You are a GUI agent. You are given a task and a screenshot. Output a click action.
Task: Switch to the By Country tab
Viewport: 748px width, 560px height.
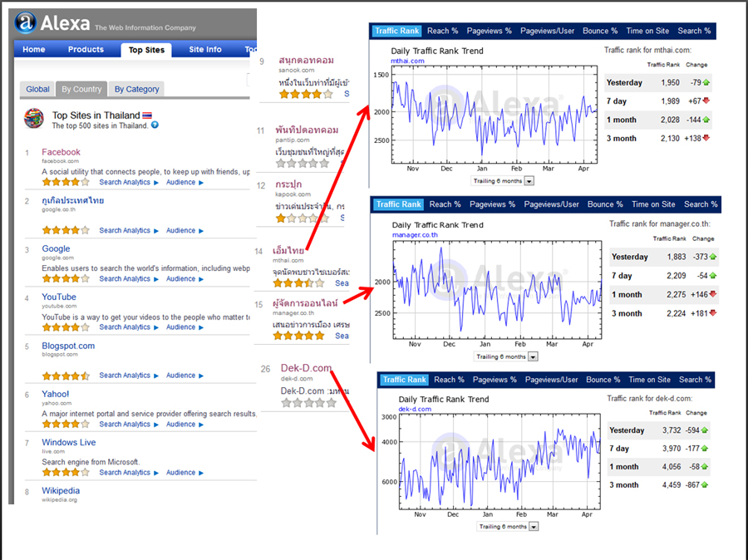[x=81, y=89]
